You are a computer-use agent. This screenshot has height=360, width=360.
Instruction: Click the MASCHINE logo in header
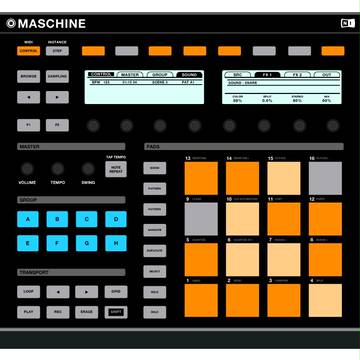(46, 23)
